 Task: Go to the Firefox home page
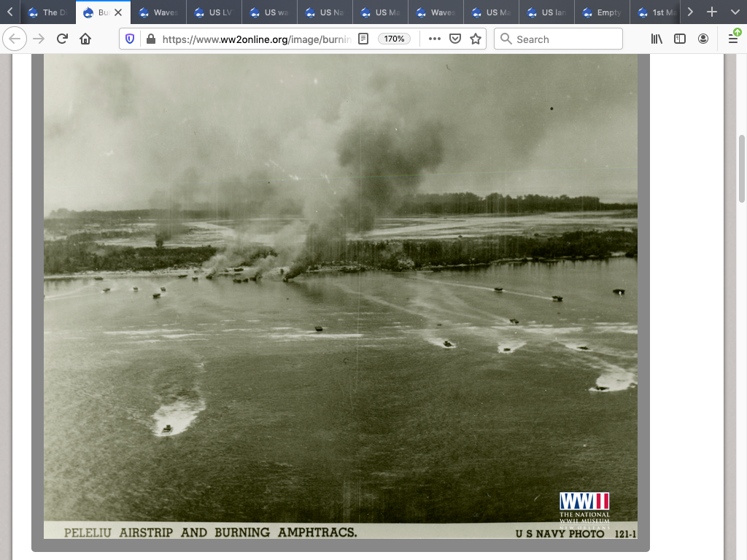pyautogui.click(x=85, y=39)
